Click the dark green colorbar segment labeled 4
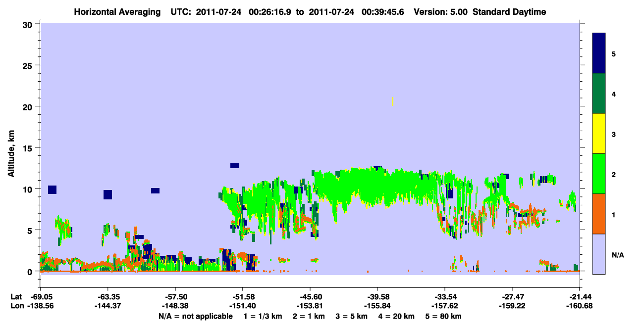The image size is (644, 330). (x=599, y=94)
